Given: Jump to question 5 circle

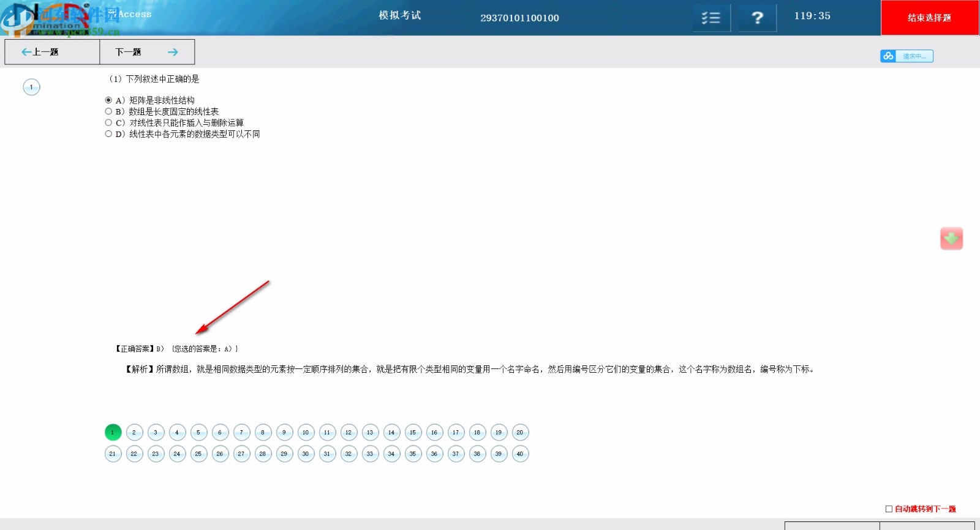Looking at the screenshot, I should pyautogui.click(x=198, y=433).
